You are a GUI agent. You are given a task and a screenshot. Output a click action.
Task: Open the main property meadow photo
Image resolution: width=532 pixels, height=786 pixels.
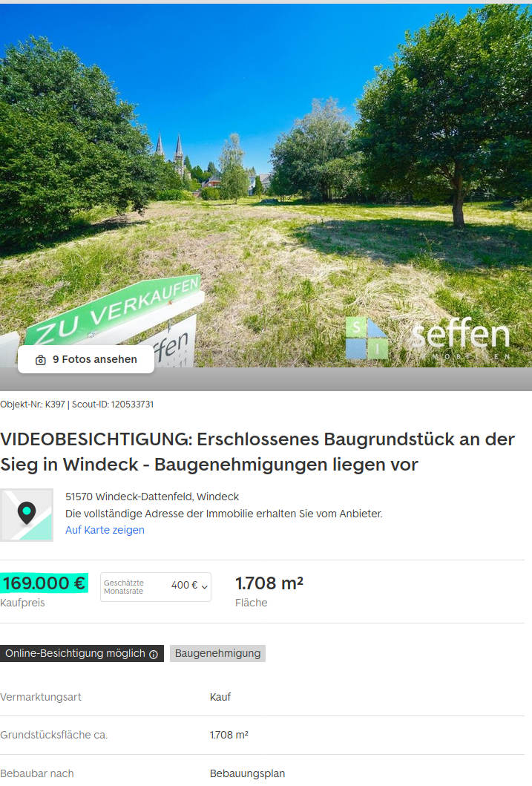pyautogui.click(x=266, y=186)
